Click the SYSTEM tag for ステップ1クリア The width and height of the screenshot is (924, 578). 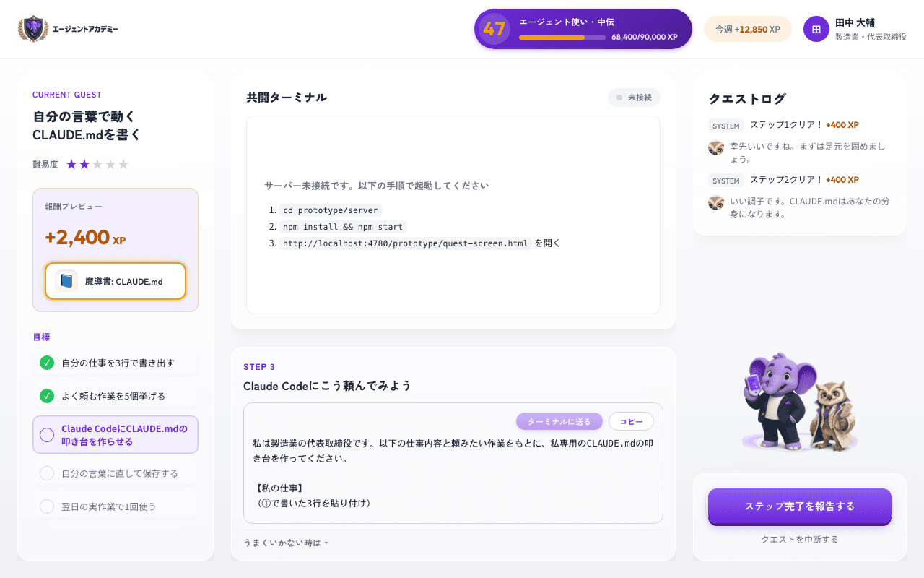pos(726,126)
